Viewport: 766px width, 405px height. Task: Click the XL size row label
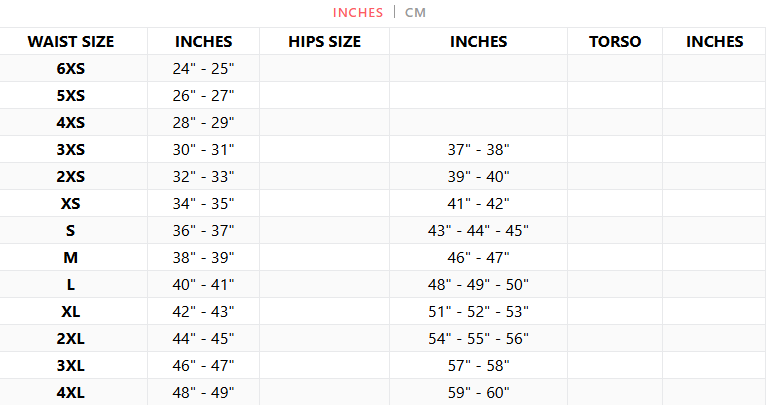pyautogui.click(x=71, y=311)
